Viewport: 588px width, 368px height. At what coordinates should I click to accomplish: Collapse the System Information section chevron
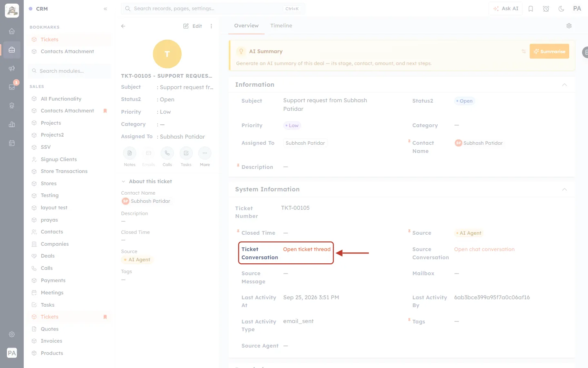[564, 189]
